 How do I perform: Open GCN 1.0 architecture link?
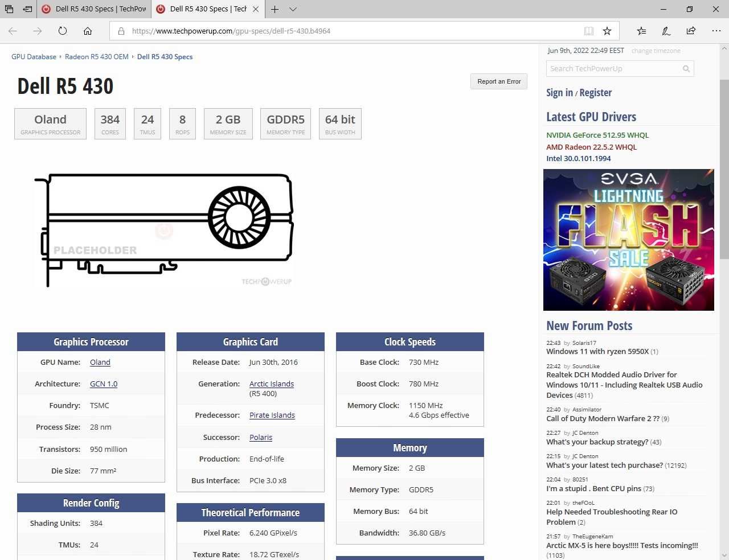click(x=104, y=384)
